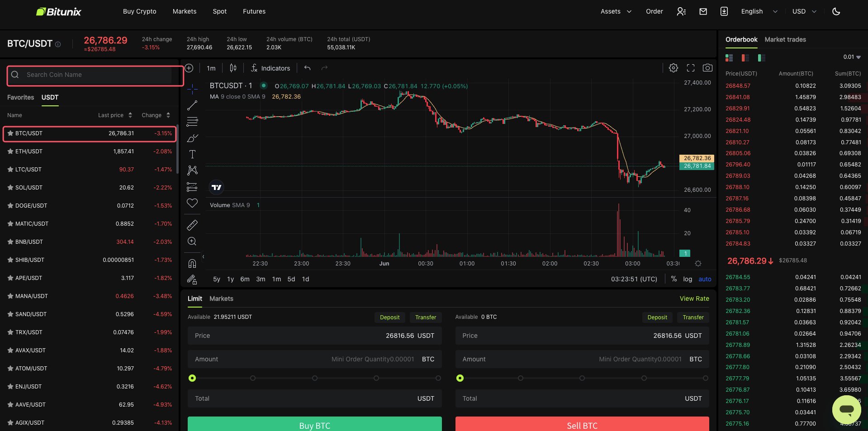Open the chat support bubble
Screen dimensions: 868x431
click(846, 410)
